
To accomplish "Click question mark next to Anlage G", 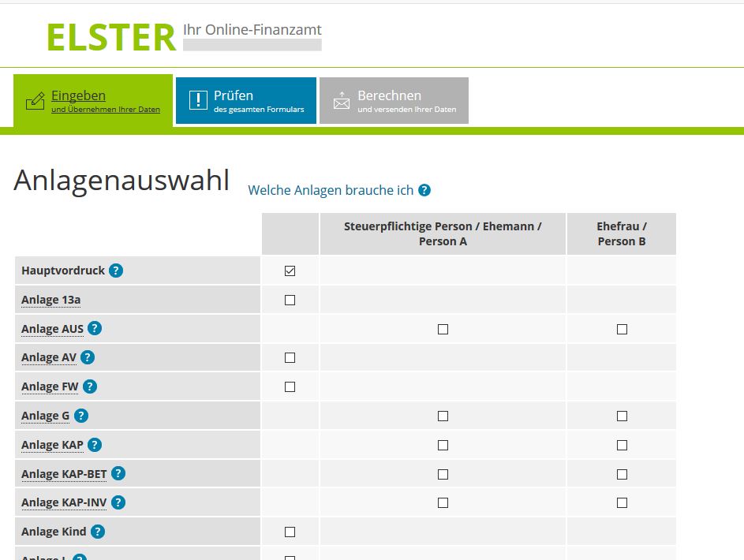I will pos(81,416).
